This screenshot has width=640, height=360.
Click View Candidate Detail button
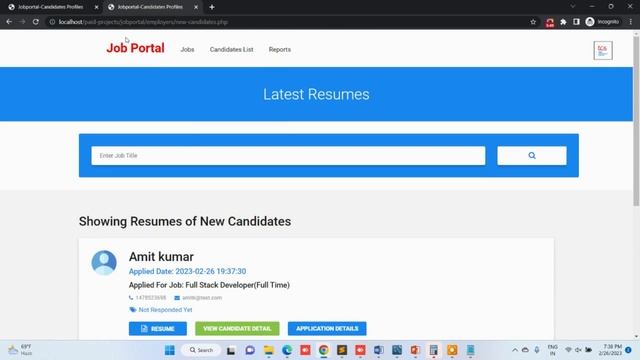coord(237,329)
